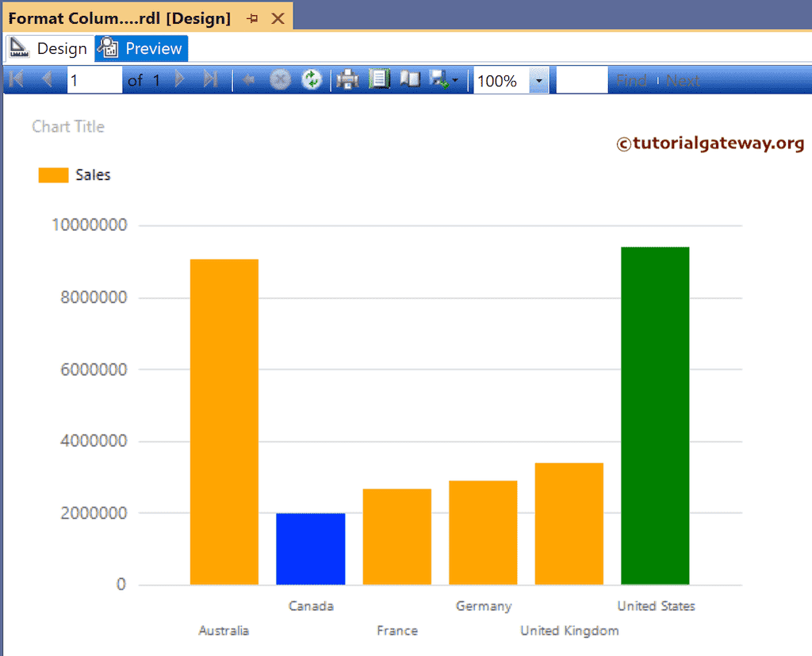Viewport: 812px width, 656px height.
Task: Click the next page arrow
Action: point(179,79)
